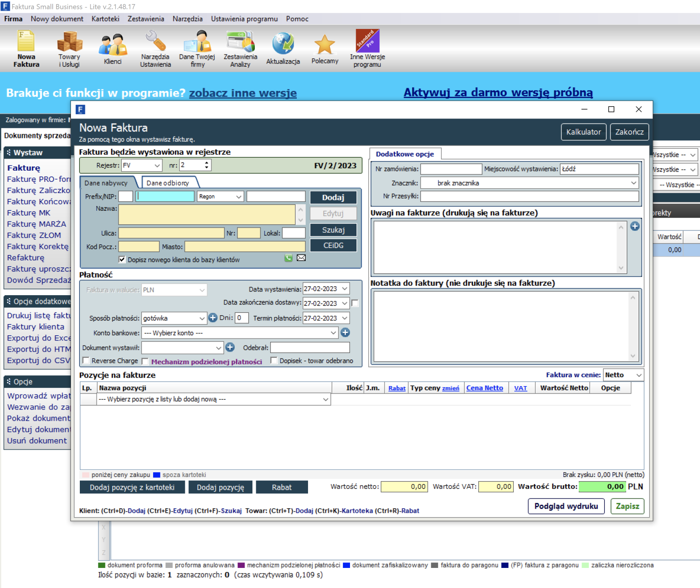Open Sposób płatności gotówka dropdown
This screenshot has height=588, width=700.
coord(202,318)
